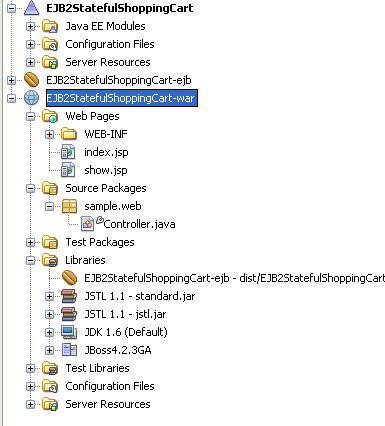385x426 pixels.
Task: Collapse the Libraries node
Action: point(30,260)
